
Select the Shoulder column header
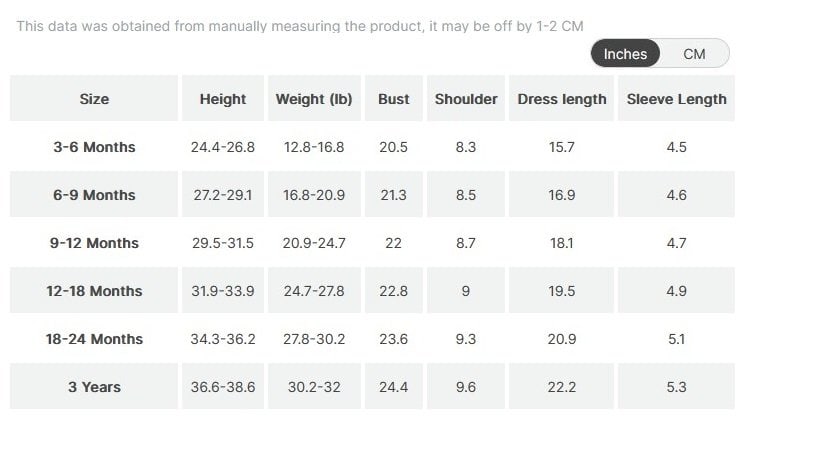coord(466,99)
